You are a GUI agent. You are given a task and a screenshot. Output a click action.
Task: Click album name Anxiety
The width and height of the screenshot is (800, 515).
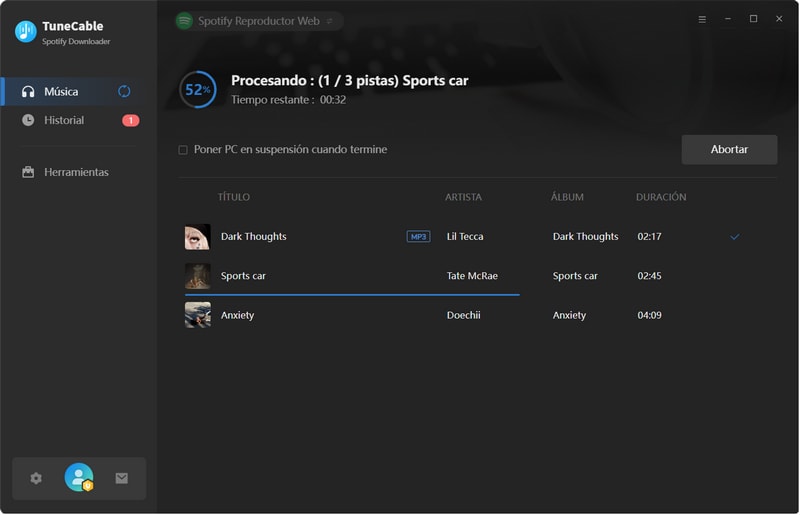[569, 315]
